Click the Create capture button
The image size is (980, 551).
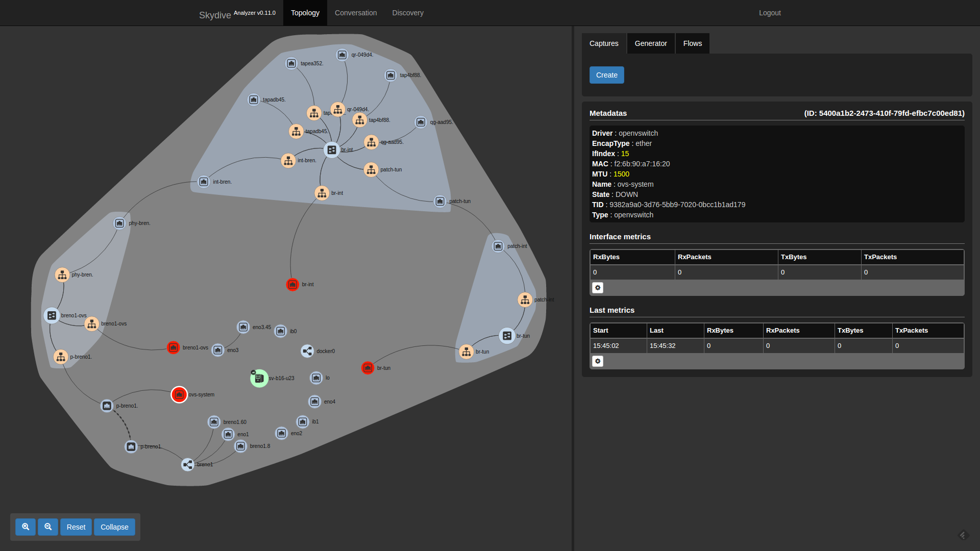pyautogui.click(x=607, y=75)
